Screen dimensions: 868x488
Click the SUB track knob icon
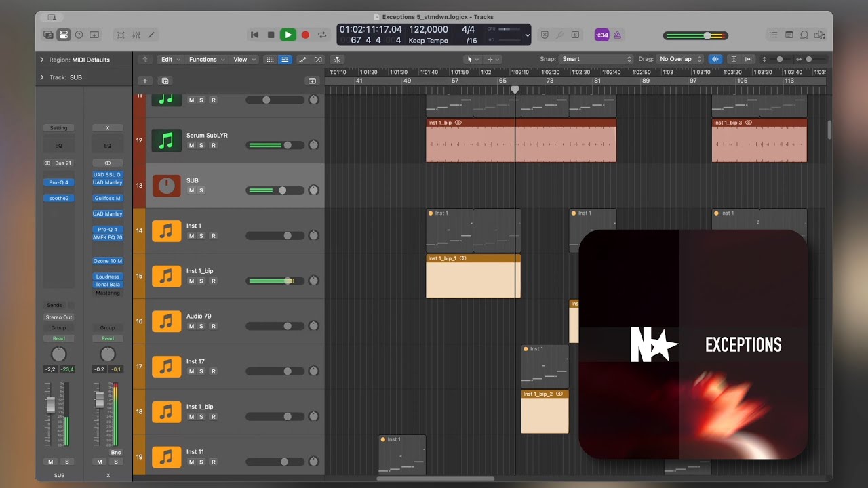[x=166, y=186]
